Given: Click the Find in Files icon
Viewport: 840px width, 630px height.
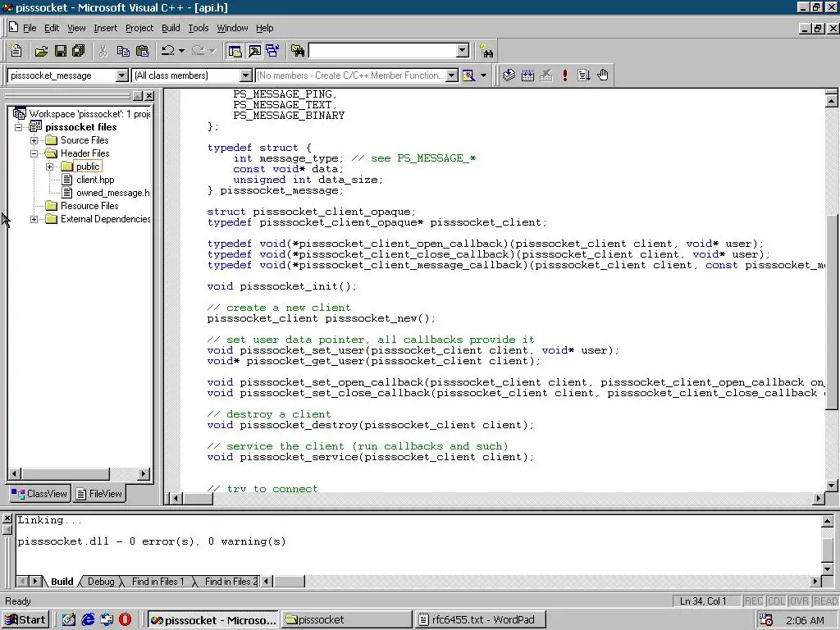Looking at the screenshot, I should point(298,51).
